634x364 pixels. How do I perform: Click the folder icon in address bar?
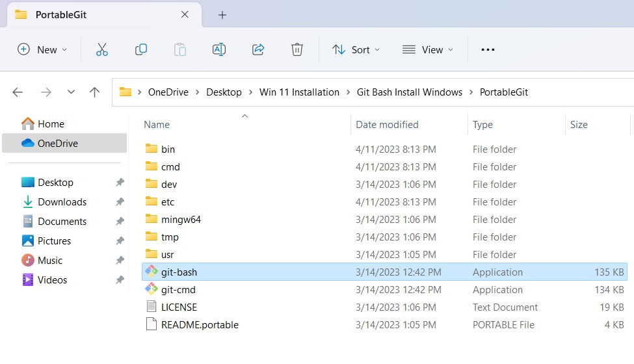coord(125,92)
